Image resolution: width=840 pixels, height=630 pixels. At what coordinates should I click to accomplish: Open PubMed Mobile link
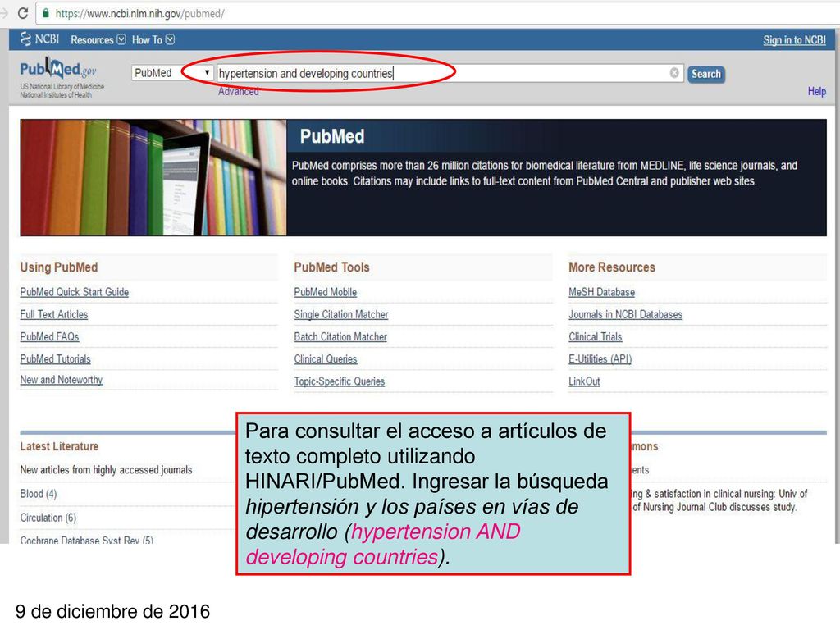tap(325, 292)
